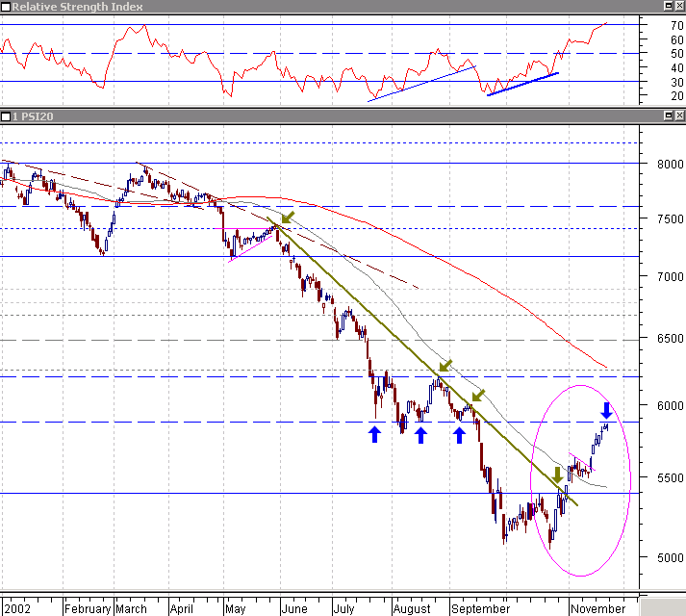686x616 pixels.
Task: Close the Relative Strength Index panel
Action: (x=679, y=6)
